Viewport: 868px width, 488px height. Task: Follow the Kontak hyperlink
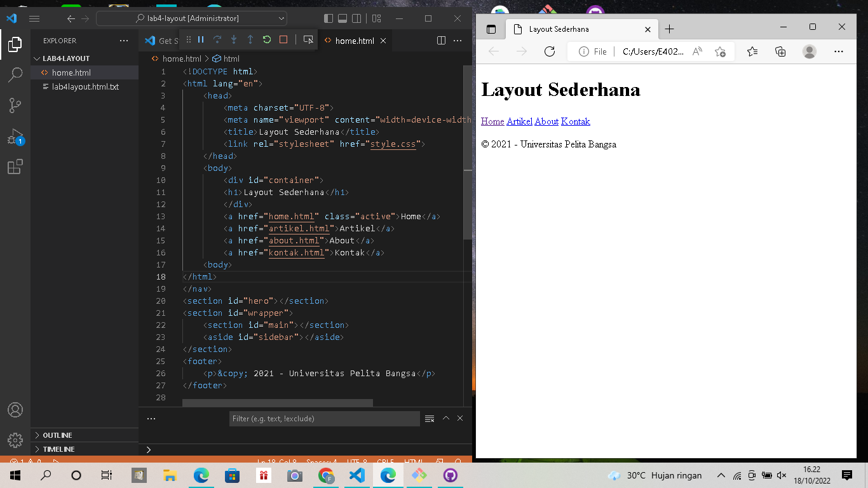[575, 121]
